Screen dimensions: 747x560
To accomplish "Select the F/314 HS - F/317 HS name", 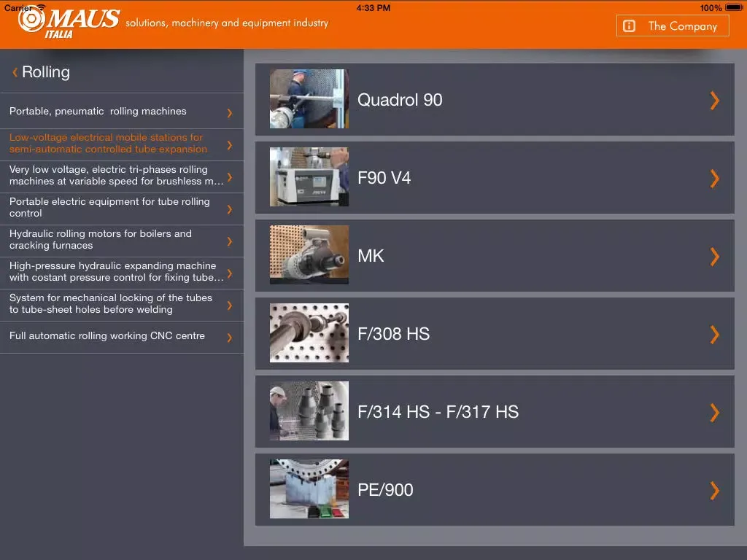I will click(x=438, y=412).
